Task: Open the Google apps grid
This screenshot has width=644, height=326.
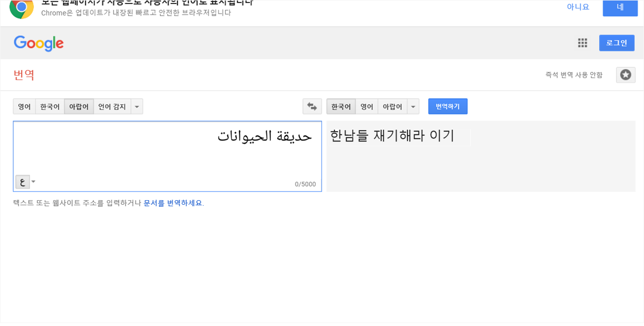Action: pos(582,43)
